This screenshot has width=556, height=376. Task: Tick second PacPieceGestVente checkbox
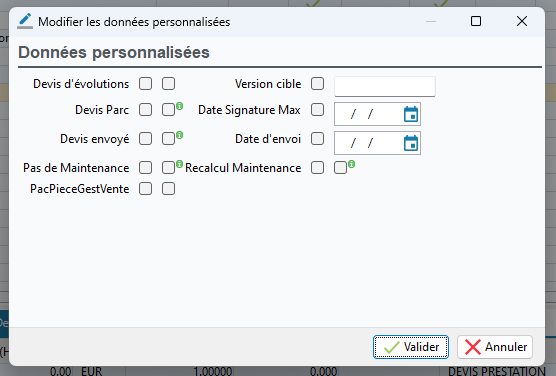(168, 189)
